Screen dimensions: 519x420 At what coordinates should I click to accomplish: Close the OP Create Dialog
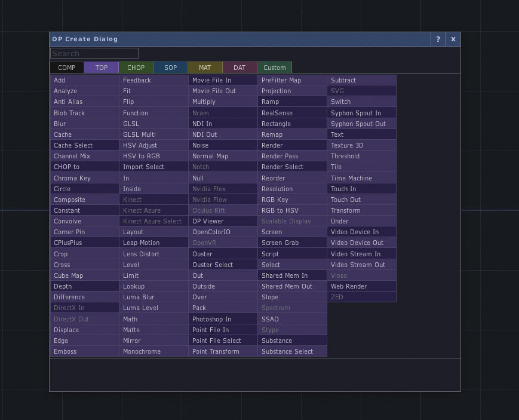pos(453,39)
